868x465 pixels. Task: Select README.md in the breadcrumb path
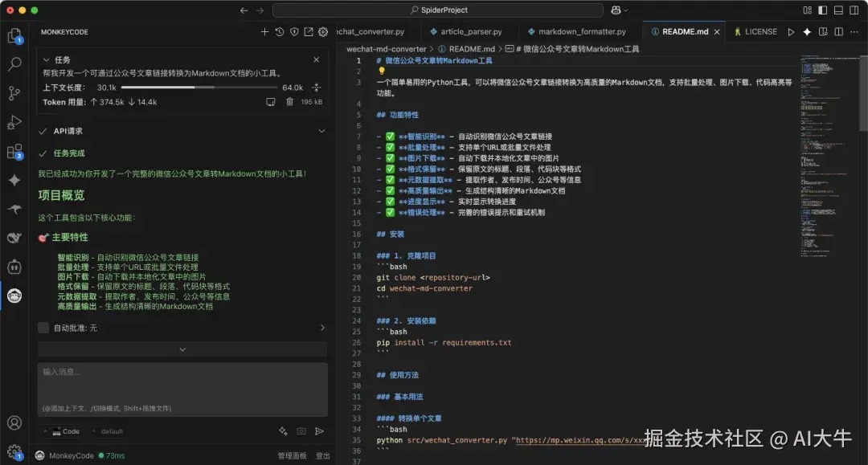tap(472, 49)
